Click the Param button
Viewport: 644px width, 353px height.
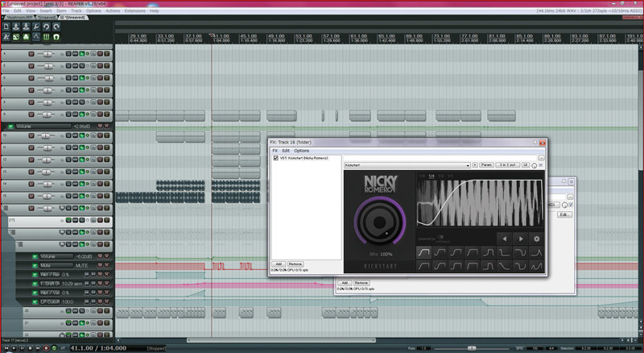click(x=486, y=165)
